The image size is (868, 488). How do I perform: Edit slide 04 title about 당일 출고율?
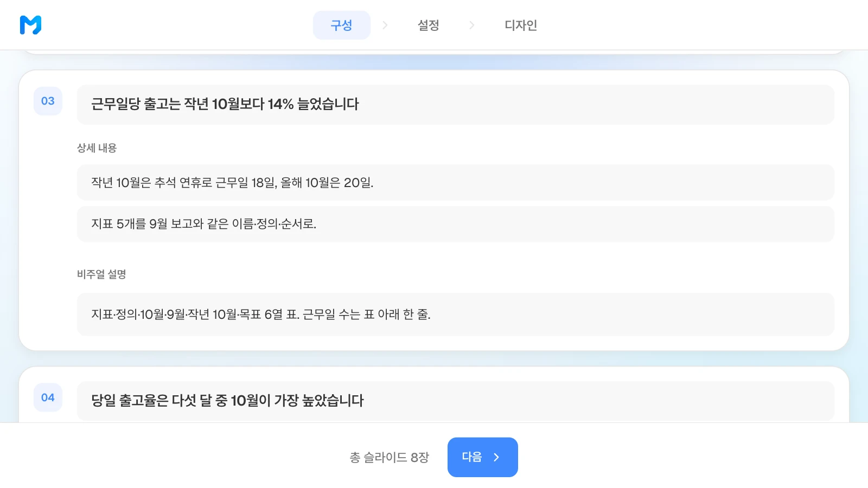(455, 401)
